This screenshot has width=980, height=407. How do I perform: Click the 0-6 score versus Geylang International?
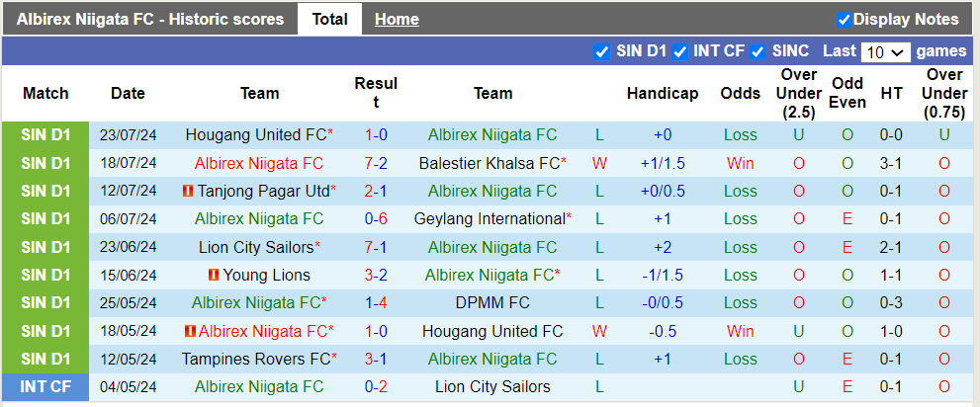click(376, 219)
